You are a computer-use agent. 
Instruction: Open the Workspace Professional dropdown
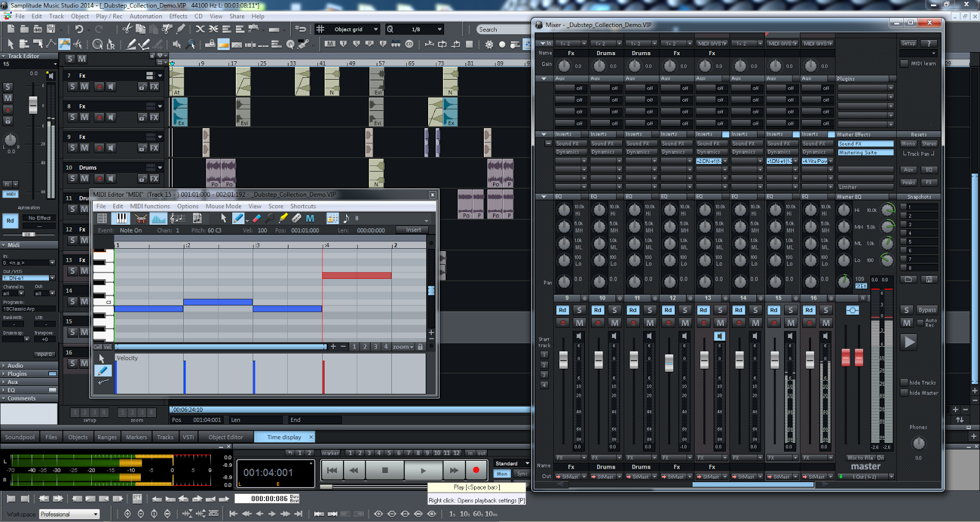tap(69, 514)
